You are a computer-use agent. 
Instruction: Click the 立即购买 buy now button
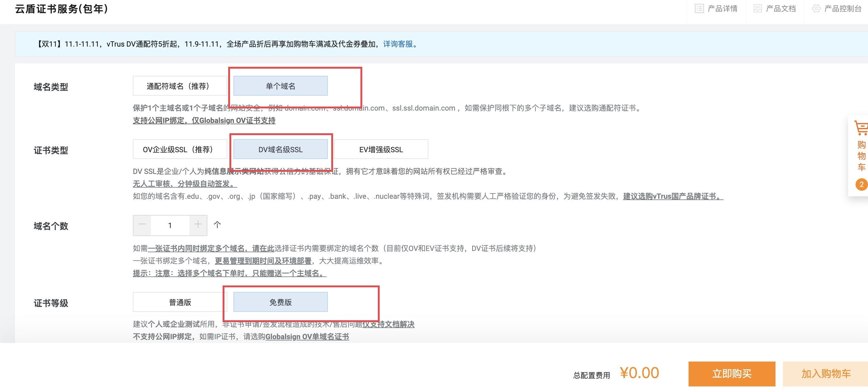tap(731, 373)
